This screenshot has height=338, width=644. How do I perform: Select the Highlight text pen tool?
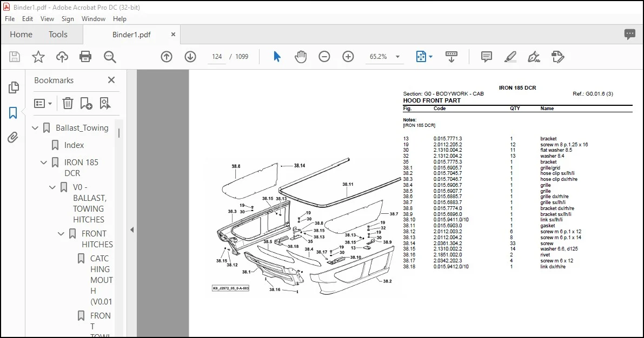point(510,57)
